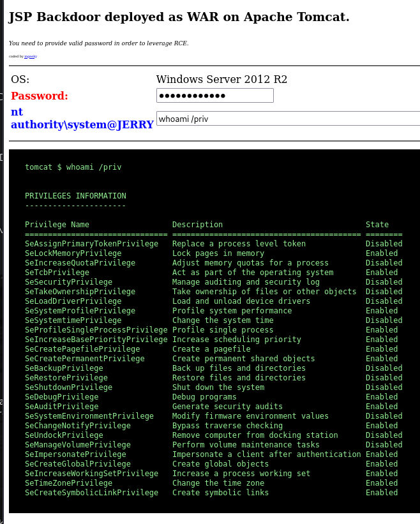Screen dimensions: 420x524
Task: Click the Description column header
Action: (x=197, y=225)
